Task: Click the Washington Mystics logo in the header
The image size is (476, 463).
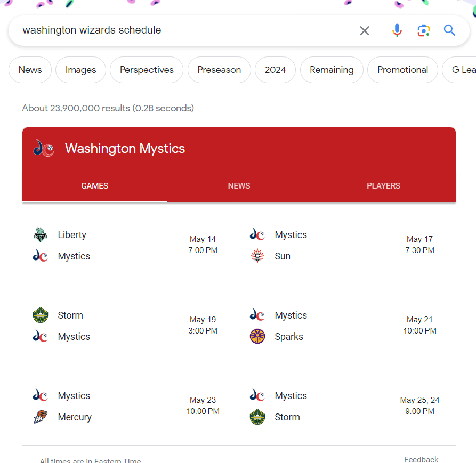Action: tap(44, 148)
